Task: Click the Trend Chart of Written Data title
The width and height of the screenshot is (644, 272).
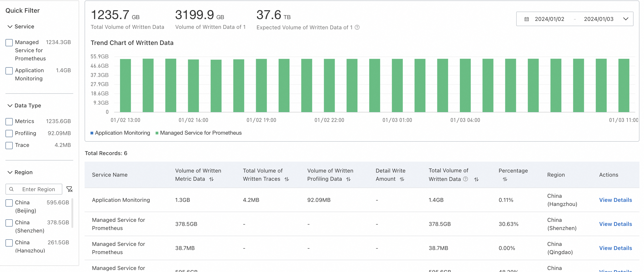Action: 132,43
